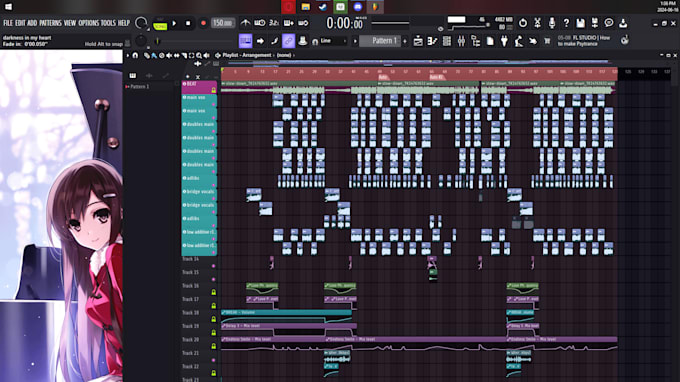Toggle the lock on Track 20
The image size is (680, 382).
[213, 346]
